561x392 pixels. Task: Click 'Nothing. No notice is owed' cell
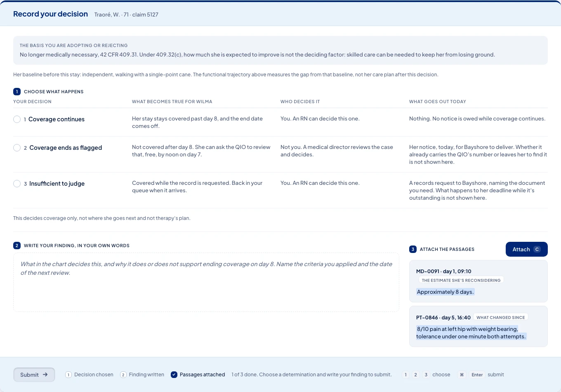[477, 118]
